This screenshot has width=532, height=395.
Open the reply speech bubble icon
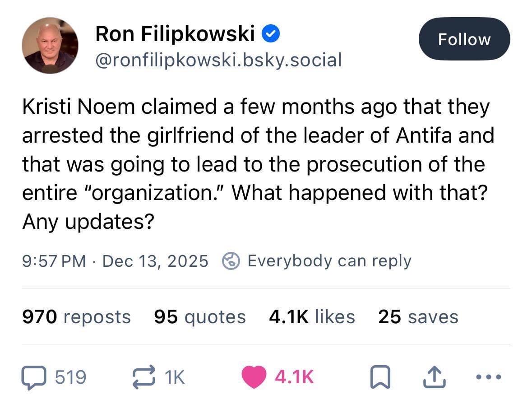click(34, 377)
